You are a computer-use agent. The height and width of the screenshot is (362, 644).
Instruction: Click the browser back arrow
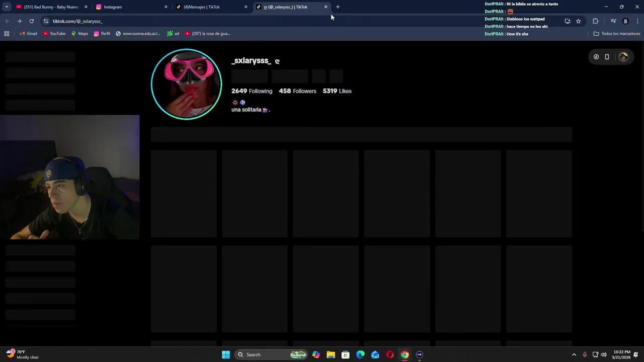click(7, 21)
